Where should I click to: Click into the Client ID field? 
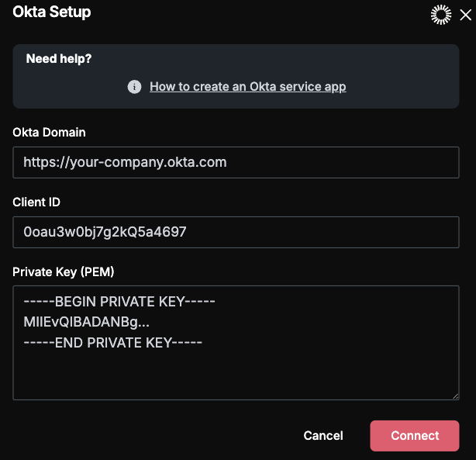click(236, 232)
